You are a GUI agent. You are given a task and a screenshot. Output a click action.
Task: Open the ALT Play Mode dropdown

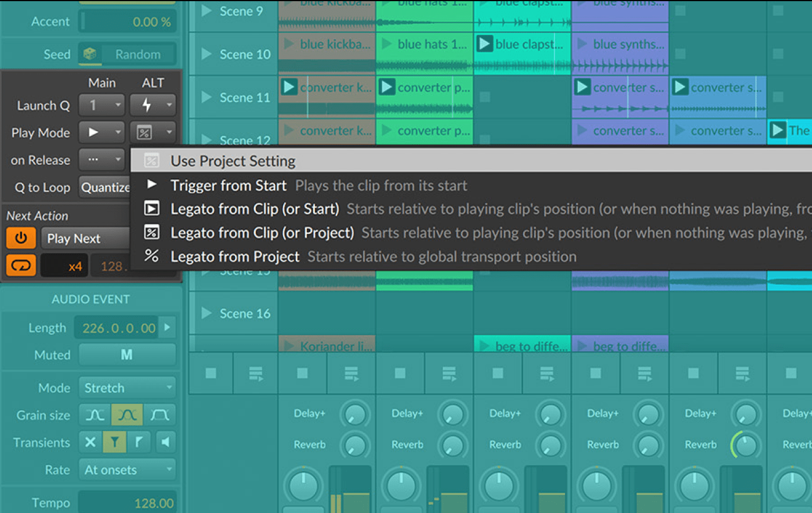click(x=152, y=132)
